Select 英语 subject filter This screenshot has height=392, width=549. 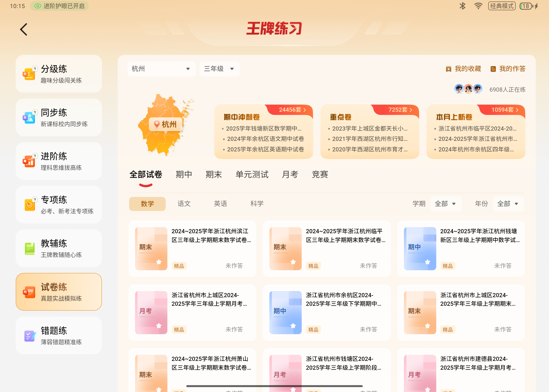coord(220,204)
